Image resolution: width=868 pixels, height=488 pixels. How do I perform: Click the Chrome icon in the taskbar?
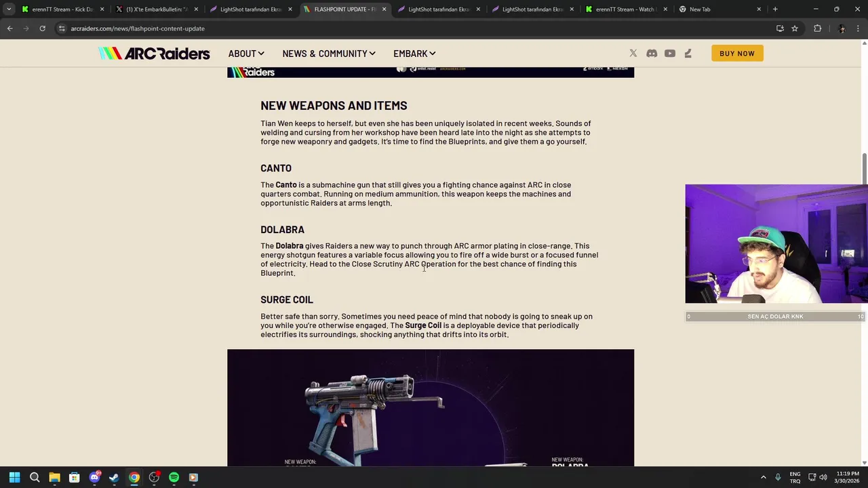click(x=134, y=477)
